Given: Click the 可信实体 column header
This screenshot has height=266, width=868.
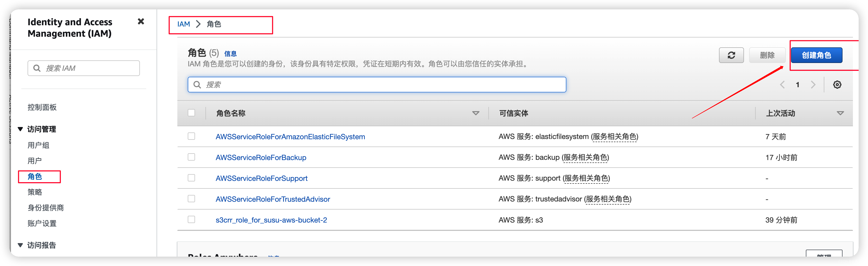Looking at the screenshot, I should tap(514, 113).
